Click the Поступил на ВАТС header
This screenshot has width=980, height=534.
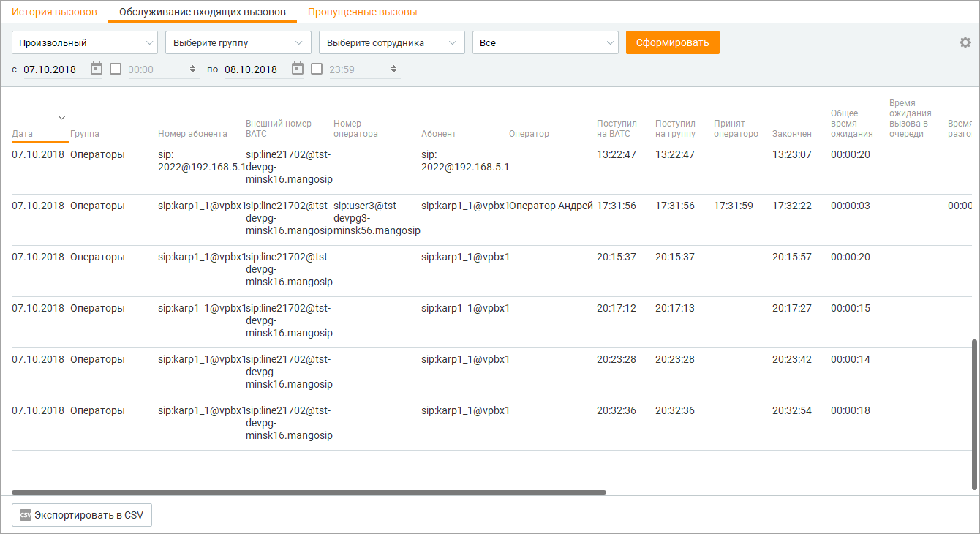tap(617, 129)
